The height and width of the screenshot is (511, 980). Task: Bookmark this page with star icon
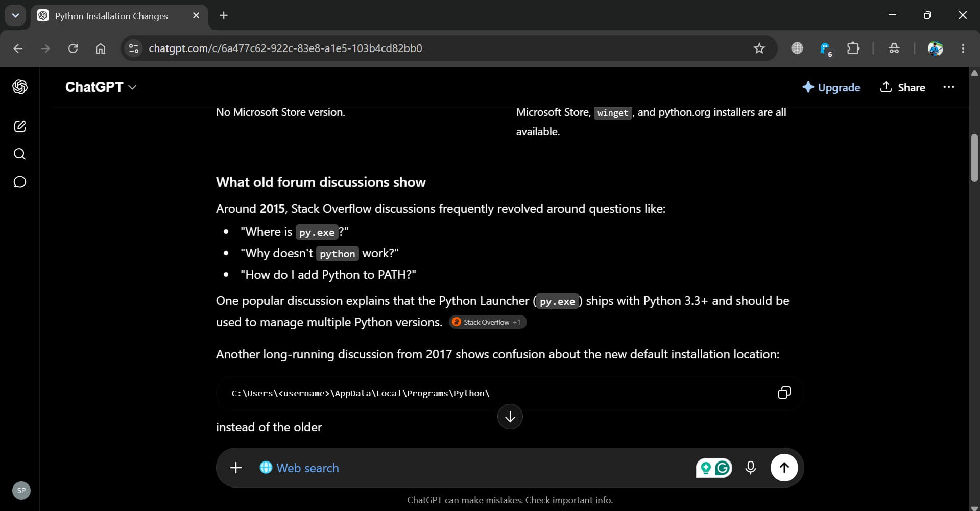pyautogui.click(x=759, y=48)
